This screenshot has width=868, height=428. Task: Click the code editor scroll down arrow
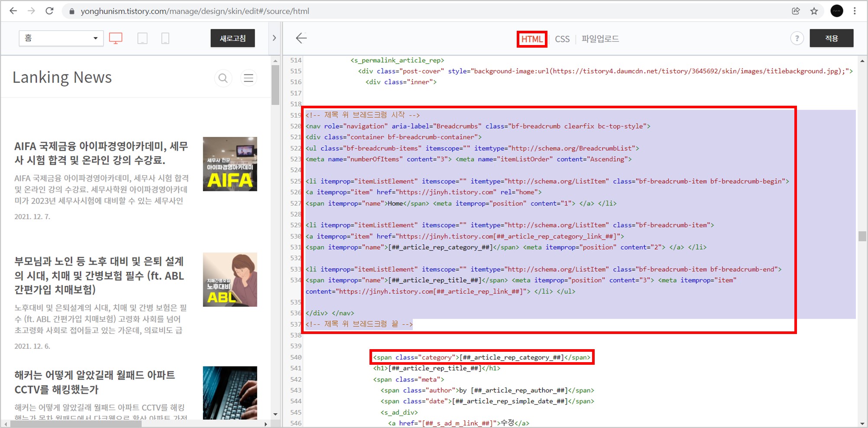[862, 424]
